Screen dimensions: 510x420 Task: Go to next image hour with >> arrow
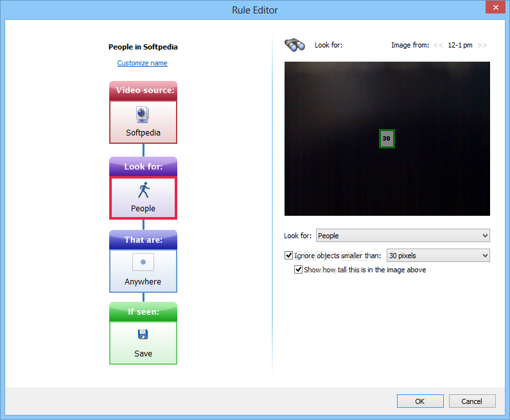[x=482, y=45]
